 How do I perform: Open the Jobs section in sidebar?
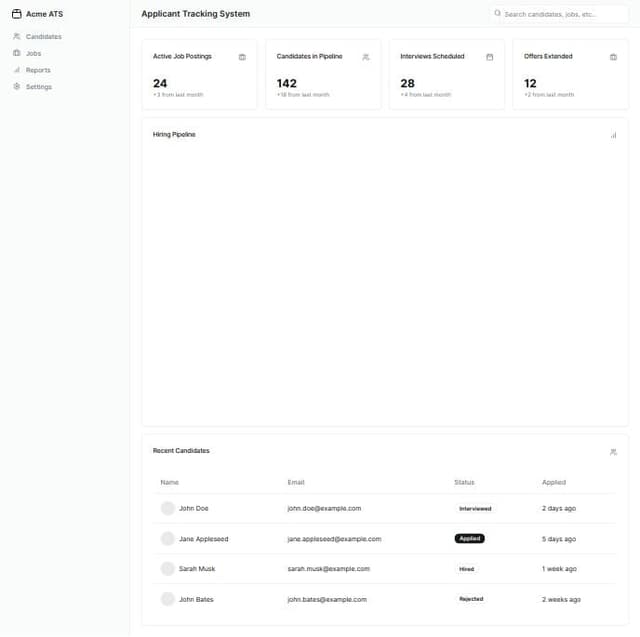pos(27,53)
